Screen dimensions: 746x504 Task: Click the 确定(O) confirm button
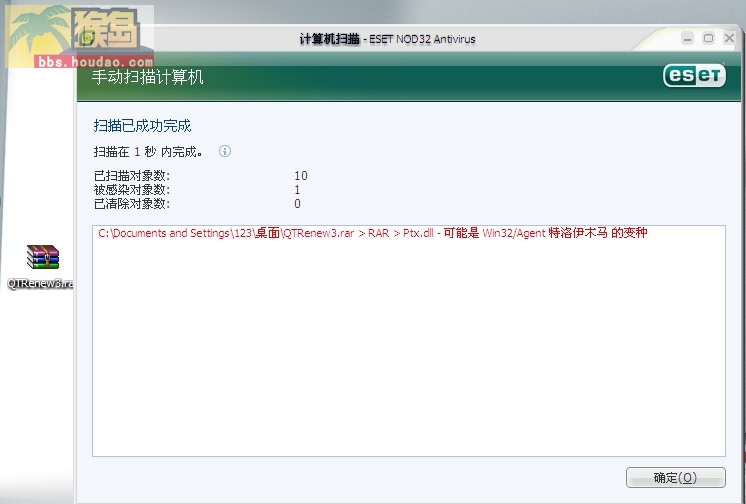coord(676,477)
